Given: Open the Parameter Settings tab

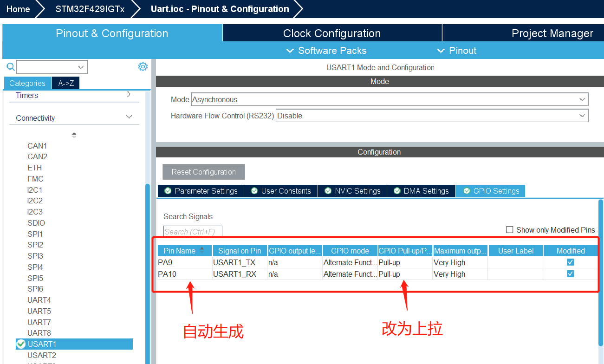Looking at the screenshot, I should [x=201, y=191].
